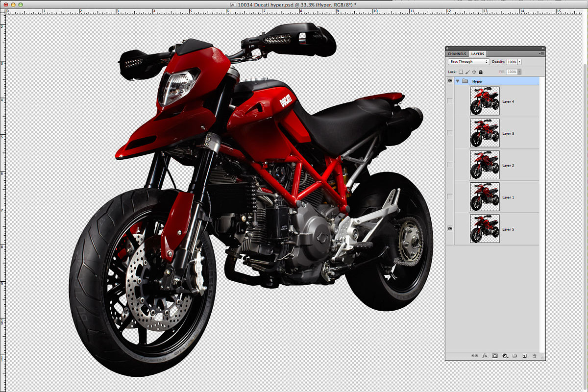
Task: Hide the Hyper group using the eye
Action: [450, 81]
